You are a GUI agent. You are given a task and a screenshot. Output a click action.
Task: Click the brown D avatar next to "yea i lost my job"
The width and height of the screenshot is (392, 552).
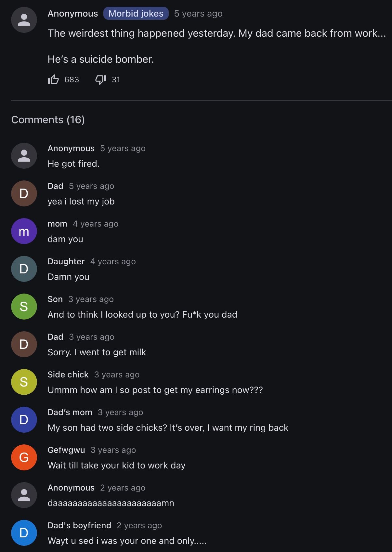[24, 193]
